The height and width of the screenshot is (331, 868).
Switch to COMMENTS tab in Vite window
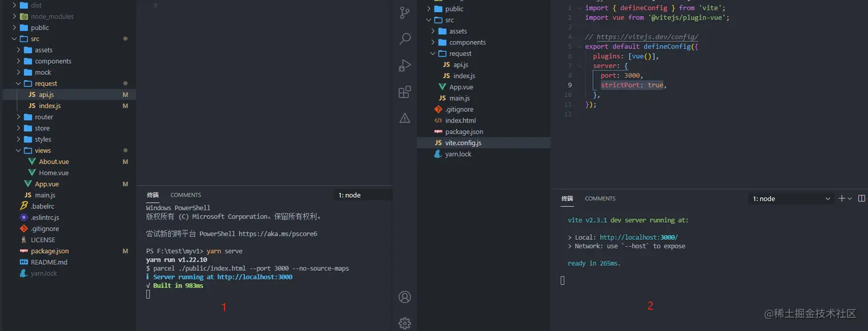600,198
